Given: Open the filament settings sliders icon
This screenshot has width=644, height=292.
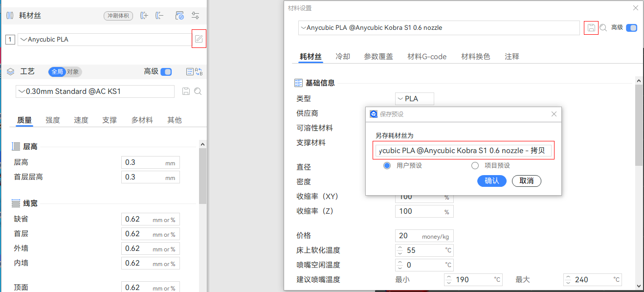Looking at the screenshot, I should pos(195,16).
